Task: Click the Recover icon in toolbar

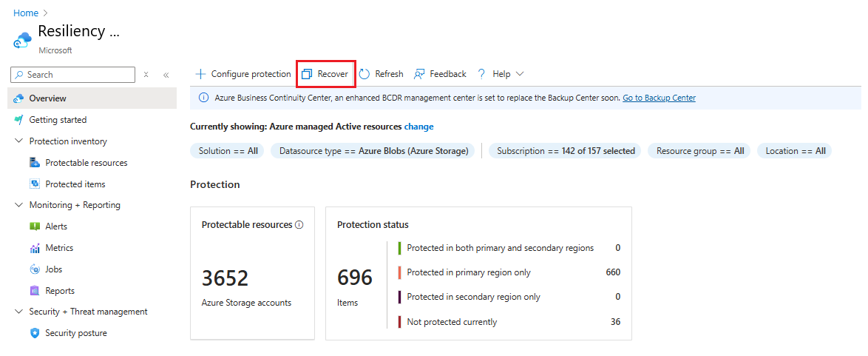Action: point(308,74)
